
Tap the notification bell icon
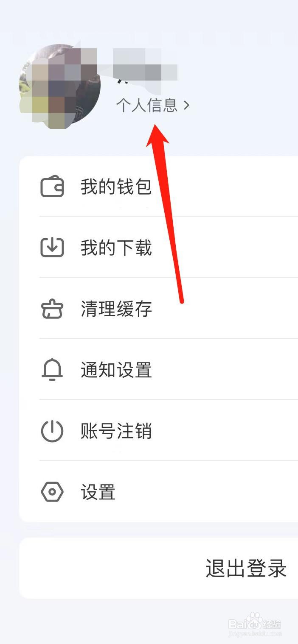click(x=52, y=370)
